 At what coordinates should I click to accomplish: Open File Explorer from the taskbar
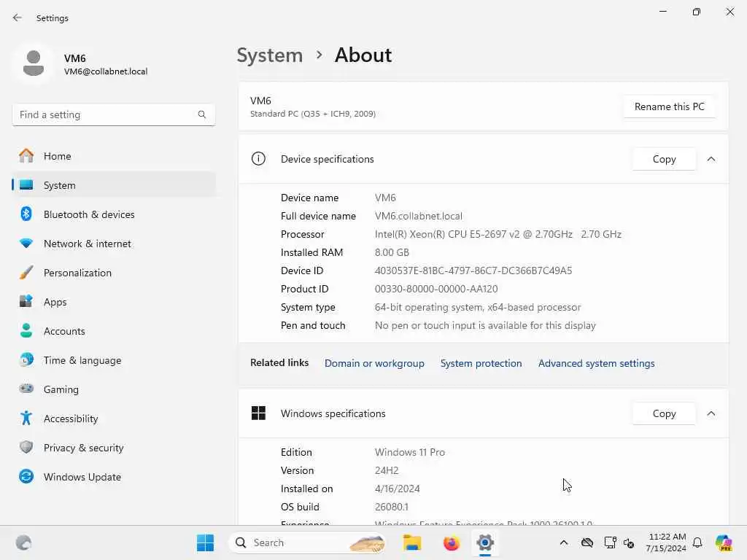pyautogui.click(x=412, y=542)
